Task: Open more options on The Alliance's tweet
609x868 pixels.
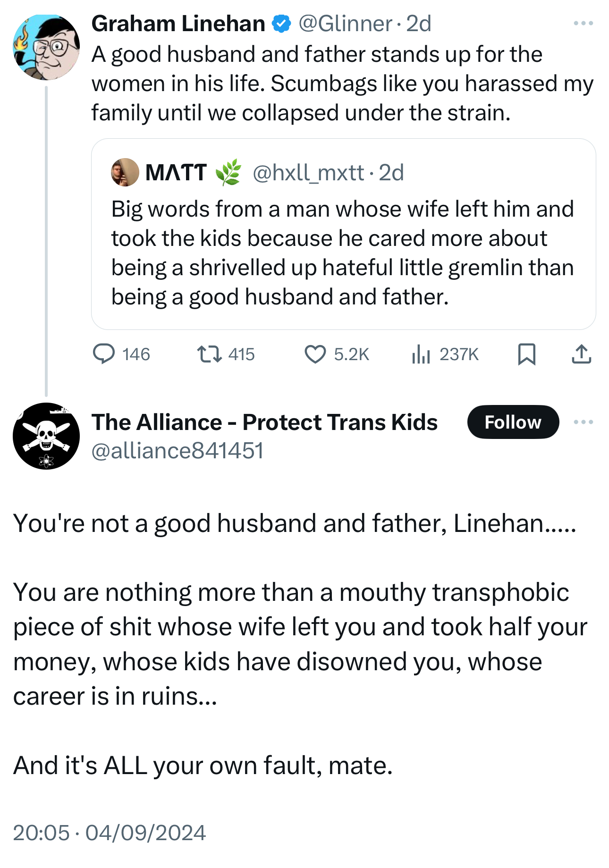Action: (x=583, y=422)
